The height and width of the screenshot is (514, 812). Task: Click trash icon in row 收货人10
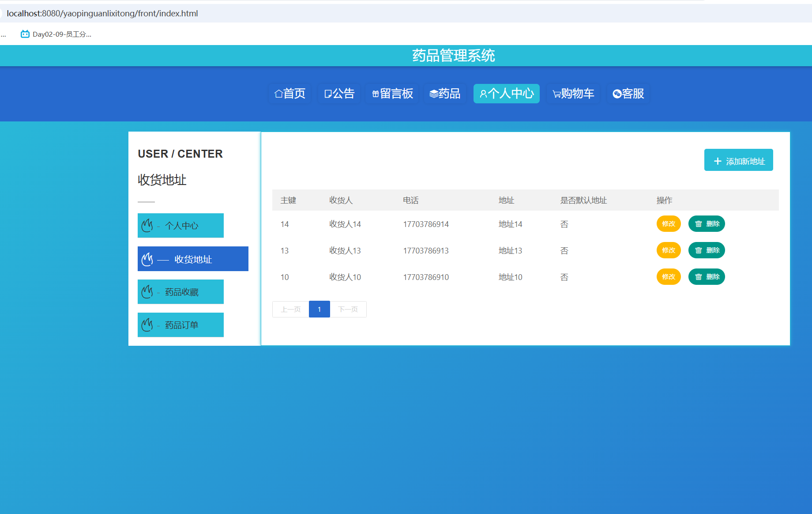699,277
